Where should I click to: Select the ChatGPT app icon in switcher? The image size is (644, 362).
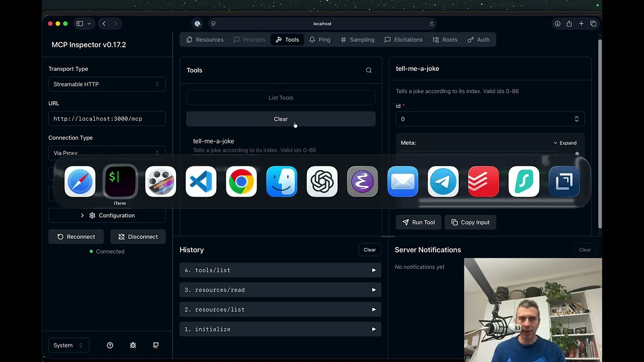[x=322, y=182]
